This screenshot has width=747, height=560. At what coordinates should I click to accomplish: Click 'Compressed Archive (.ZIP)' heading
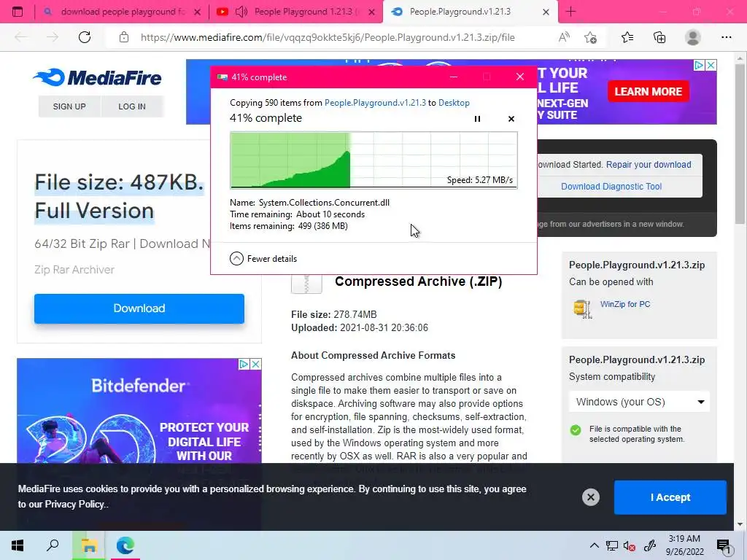click(x=418, y=281)
